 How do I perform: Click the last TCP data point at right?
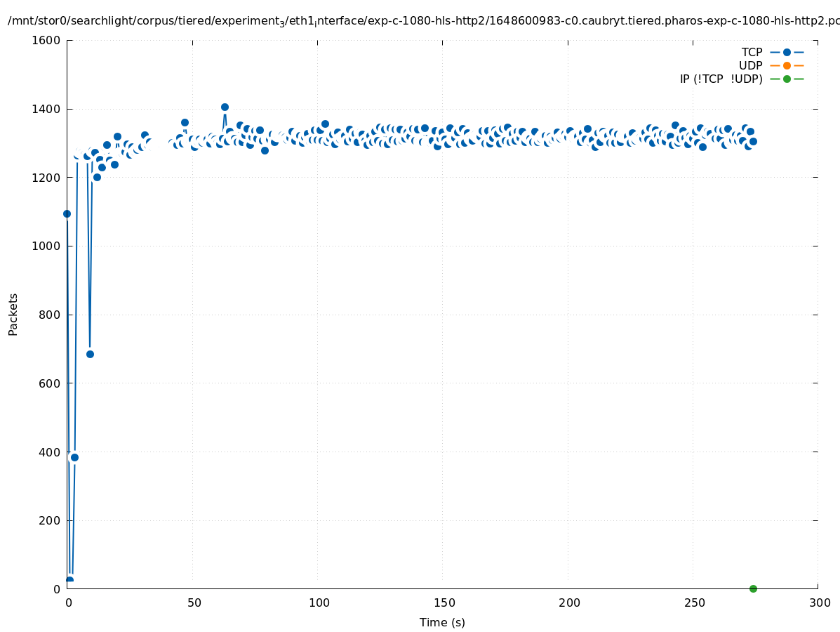[753, 141]
